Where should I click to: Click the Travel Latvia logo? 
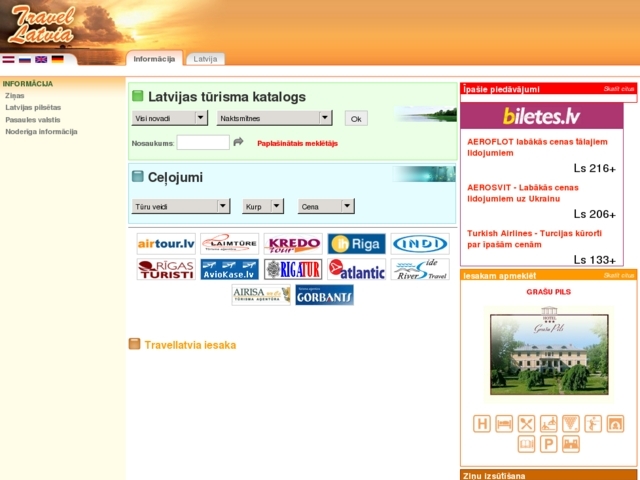point(42,24)
